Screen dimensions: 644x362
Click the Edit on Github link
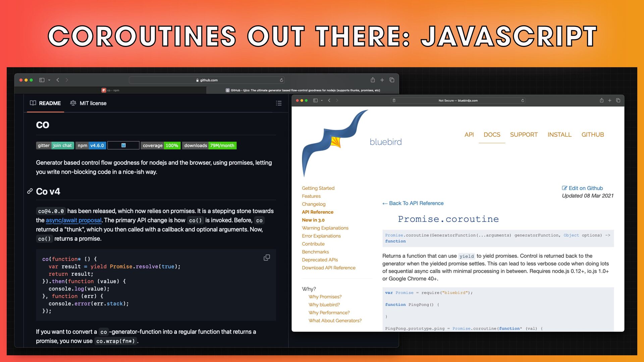point(582,188)
